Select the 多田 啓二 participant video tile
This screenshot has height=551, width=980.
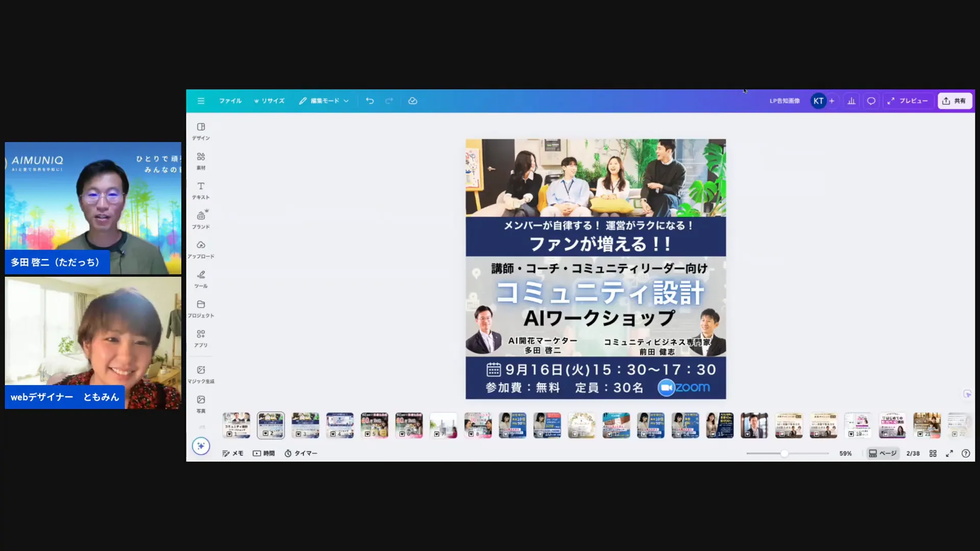click(93, 208)
